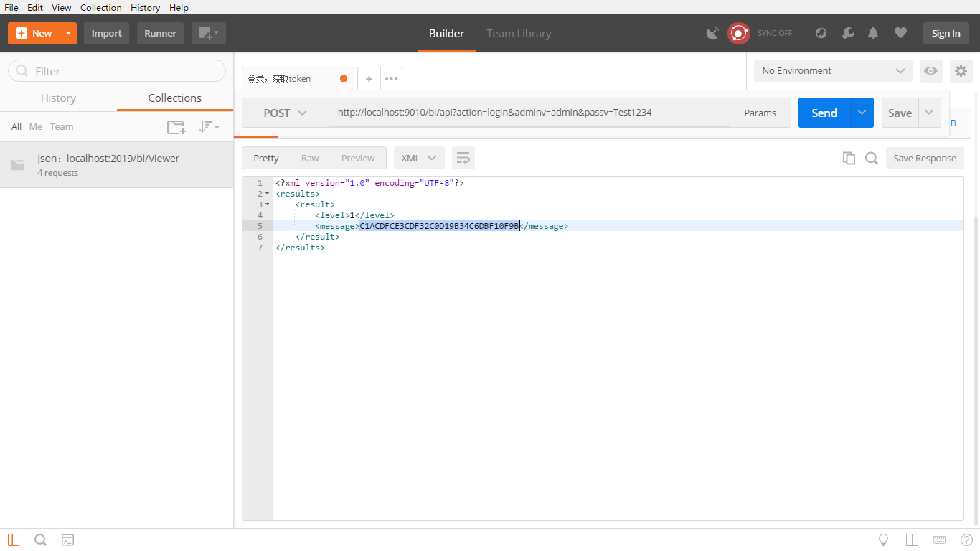Click the Runner button
980x551 pixels.
(x=161, y=33)
